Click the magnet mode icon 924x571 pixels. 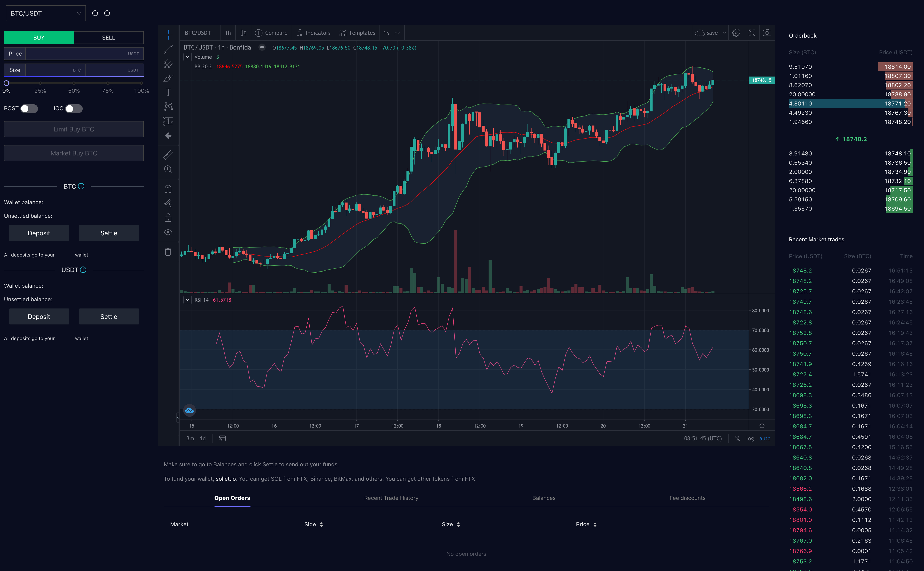[168, 189]
